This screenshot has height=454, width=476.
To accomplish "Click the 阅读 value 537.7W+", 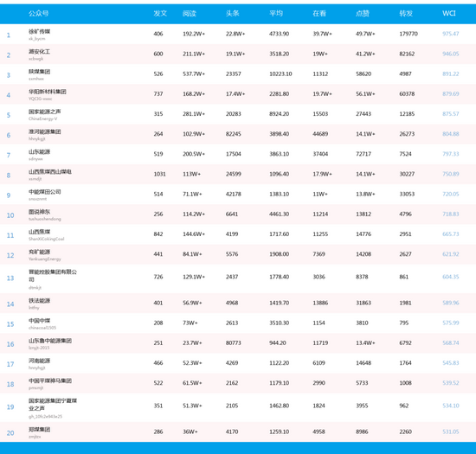I will (194, 74).
